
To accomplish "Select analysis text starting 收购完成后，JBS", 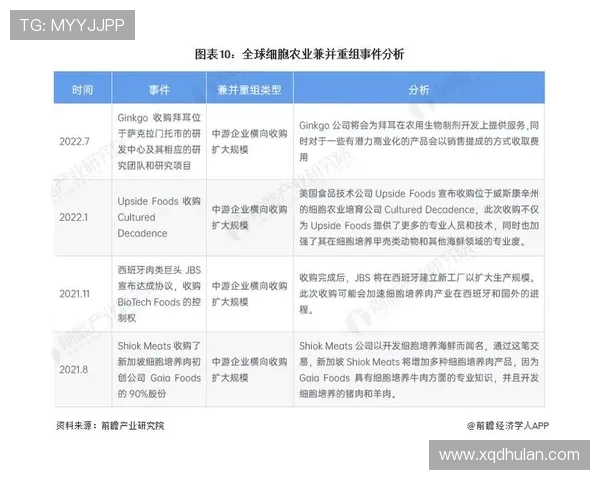I will [x=419, y=294].
